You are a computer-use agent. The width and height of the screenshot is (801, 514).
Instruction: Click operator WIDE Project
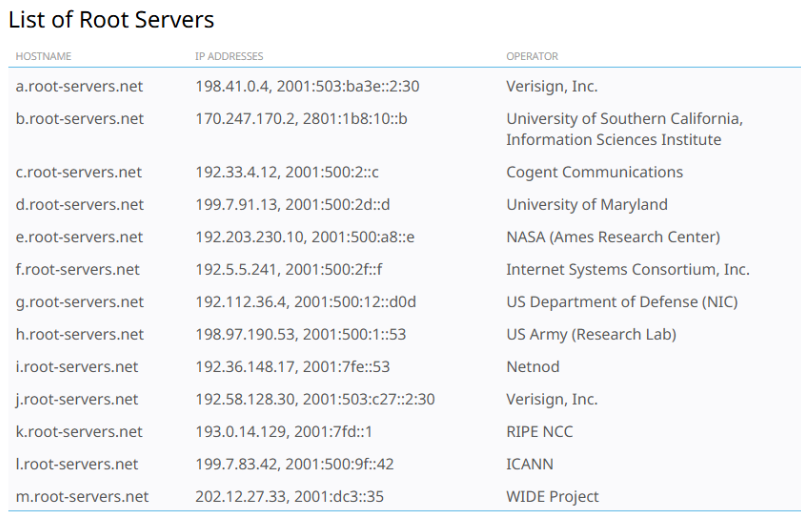point(552,497)
